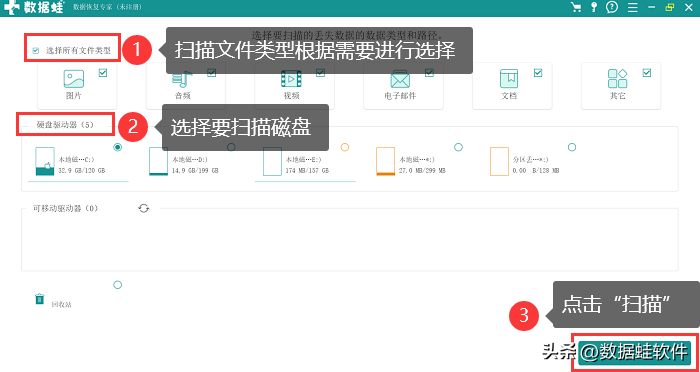Click the local disk D: drive icon
The image size is (700, 372).
[158, 162]
